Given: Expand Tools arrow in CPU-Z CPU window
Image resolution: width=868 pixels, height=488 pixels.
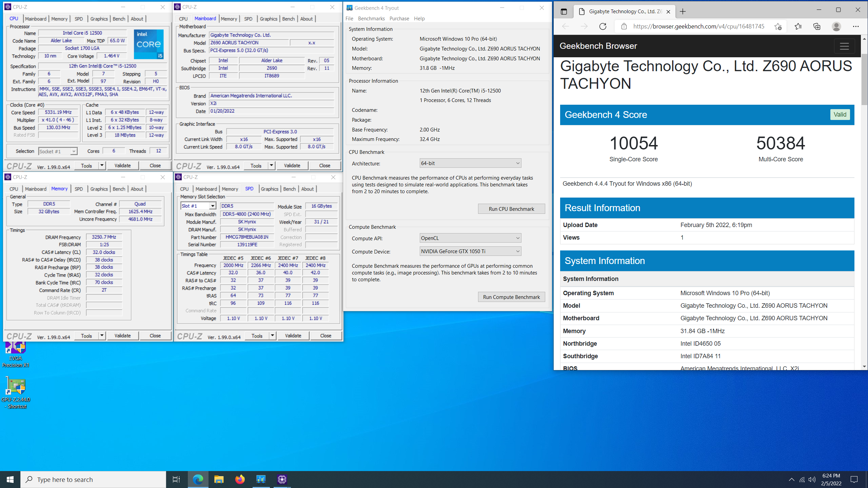Looking at the screenshot, I should 102,165.
